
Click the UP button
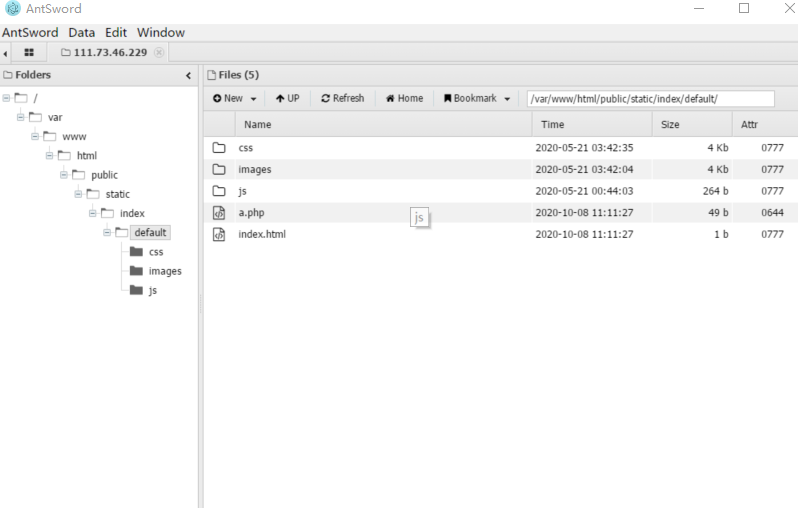coord(288,98)
